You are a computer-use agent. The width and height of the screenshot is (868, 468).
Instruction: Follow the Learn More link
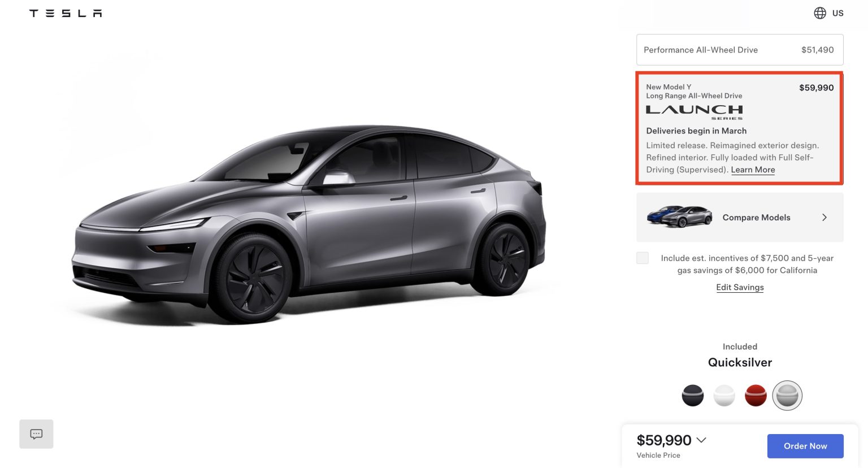(x=753, y=170)
